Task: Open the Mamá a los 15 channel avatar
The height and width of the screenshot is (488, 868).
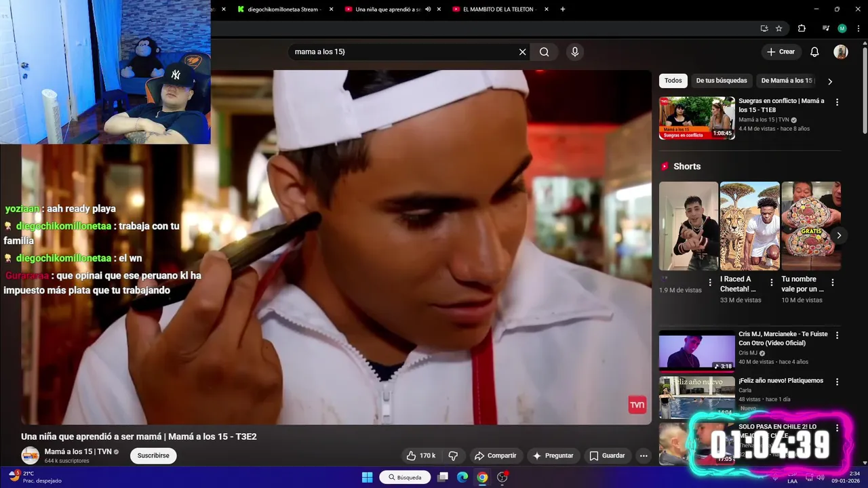Action: [x=30, y=455]
